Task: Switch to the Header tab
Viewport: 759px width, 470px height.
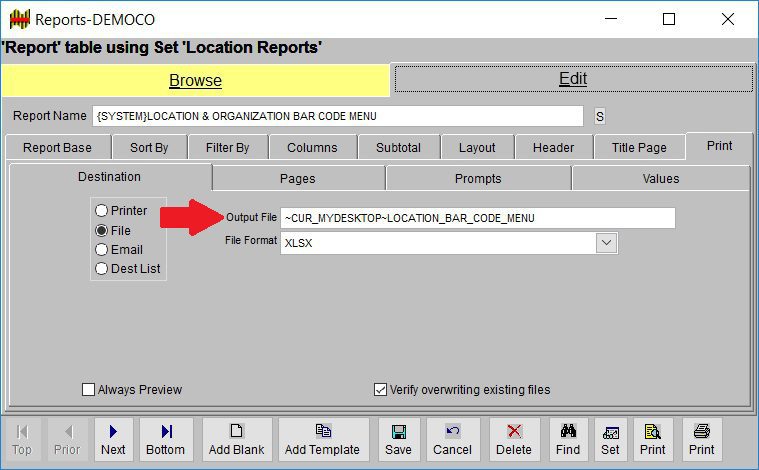Action: click(554, 148)
